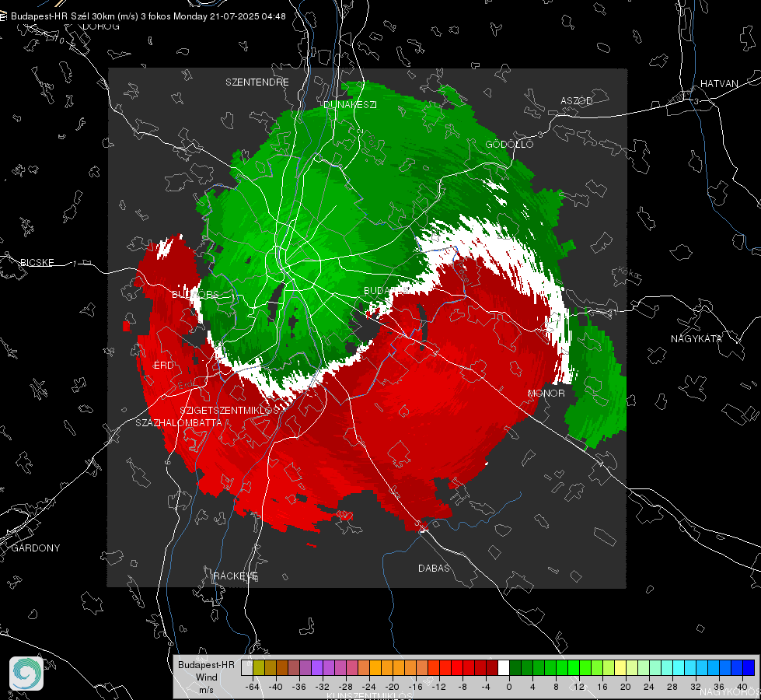Select the light gray first swatch in legend
The height and width of the screenshot is (700, 761).
pyautogui.click(x=247, y=667)
